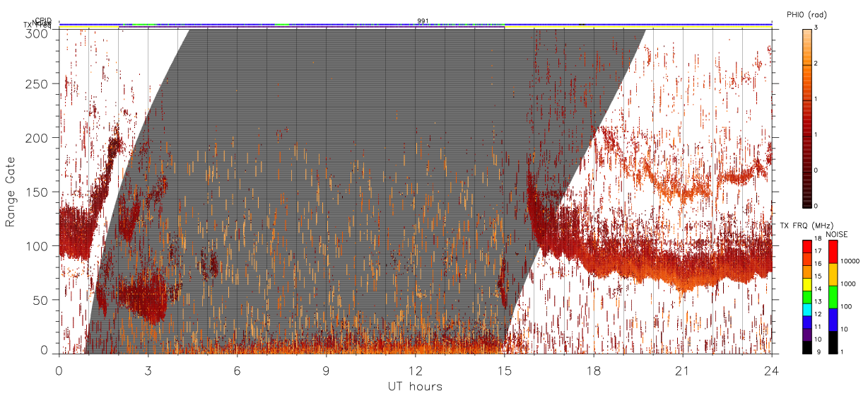Click the Range Gate axis title
The width and height of the screenshot is (868, 401).
coord(11,192)
